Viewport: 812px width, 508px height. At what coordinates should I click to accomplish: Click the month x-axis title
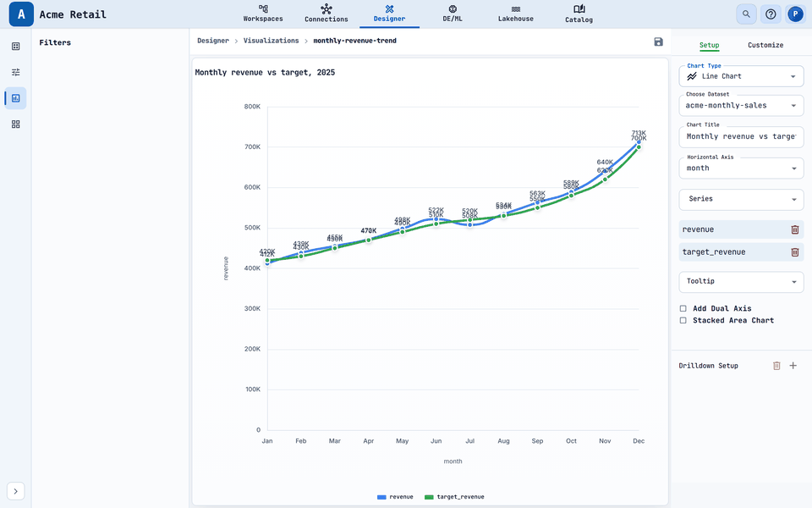point(453,461)
